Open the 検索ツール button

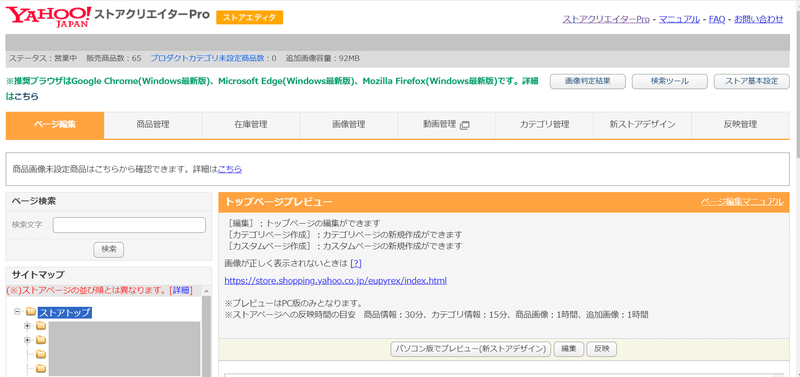[x=669, y=82]
